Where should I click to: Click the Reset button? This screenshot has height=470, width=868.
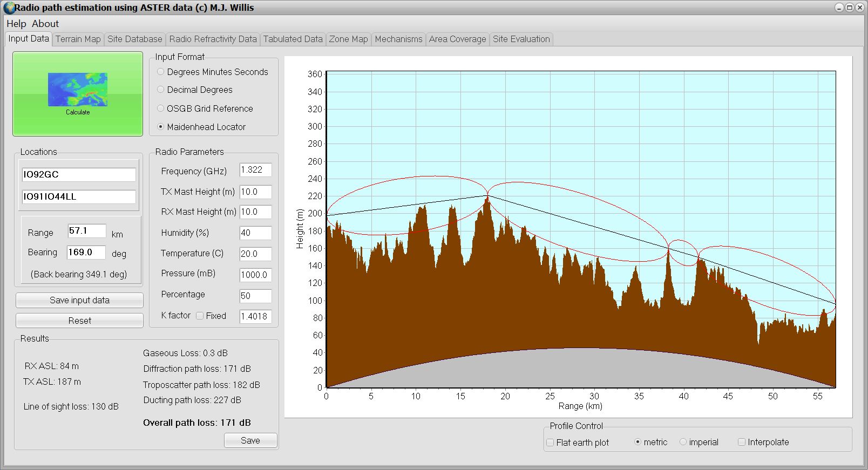pos(79,321)
